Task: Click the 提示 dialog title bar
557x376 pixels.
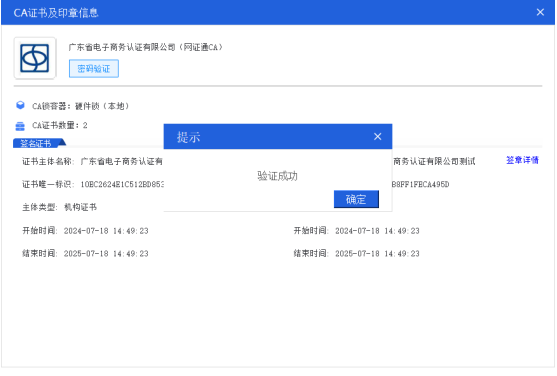Action: (x=278, y=136)
